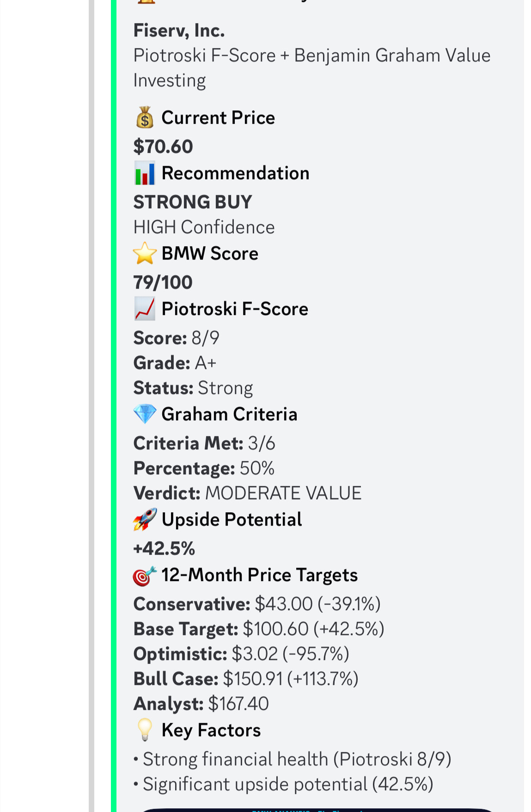Screen dimensions: 531x812
Task: Click the Bull Case $150.91 line
Action: pos(245,679)
